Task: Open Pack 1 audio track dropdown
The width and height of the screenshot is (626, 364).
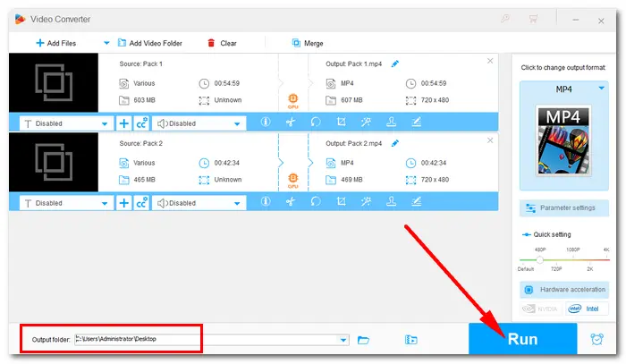Action: click(x=199, y=123)
